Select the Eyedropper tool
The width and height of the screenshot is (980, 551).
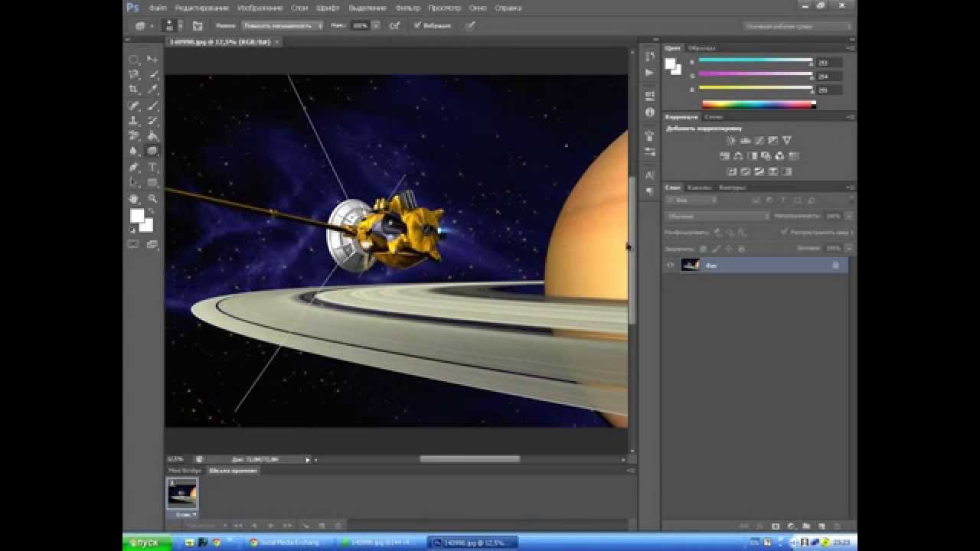(153, 90)
